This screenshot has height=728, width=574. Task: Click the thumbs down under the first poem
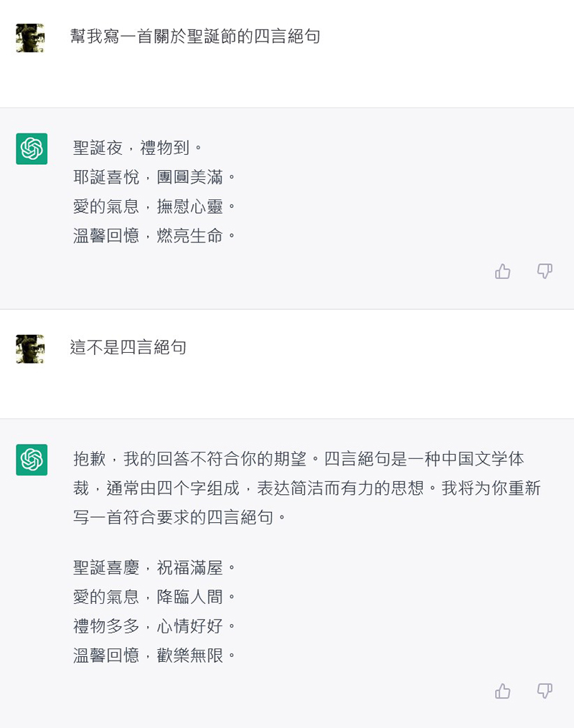tap(545, 271)
